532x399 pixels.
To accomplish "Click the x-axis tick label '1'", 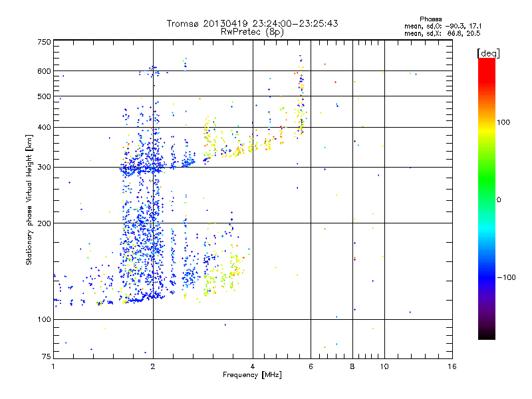I will [53, 366].
